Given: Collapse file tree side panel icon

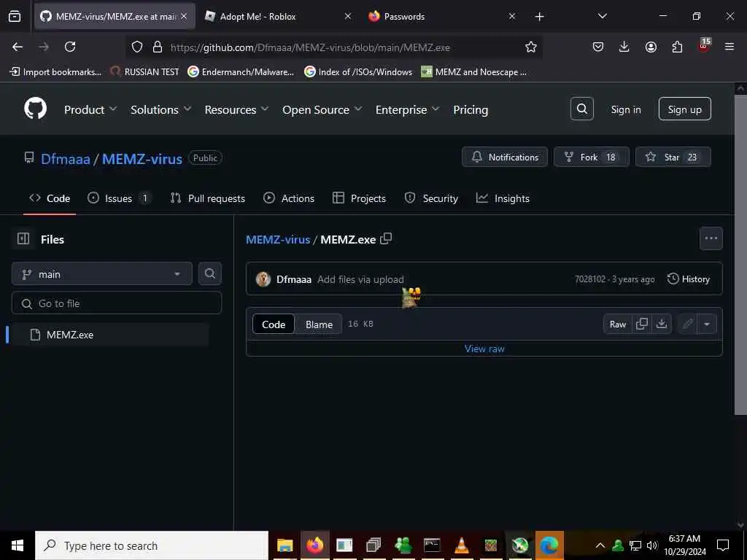Looking at the screenshot, I should (x=23, y=238).
